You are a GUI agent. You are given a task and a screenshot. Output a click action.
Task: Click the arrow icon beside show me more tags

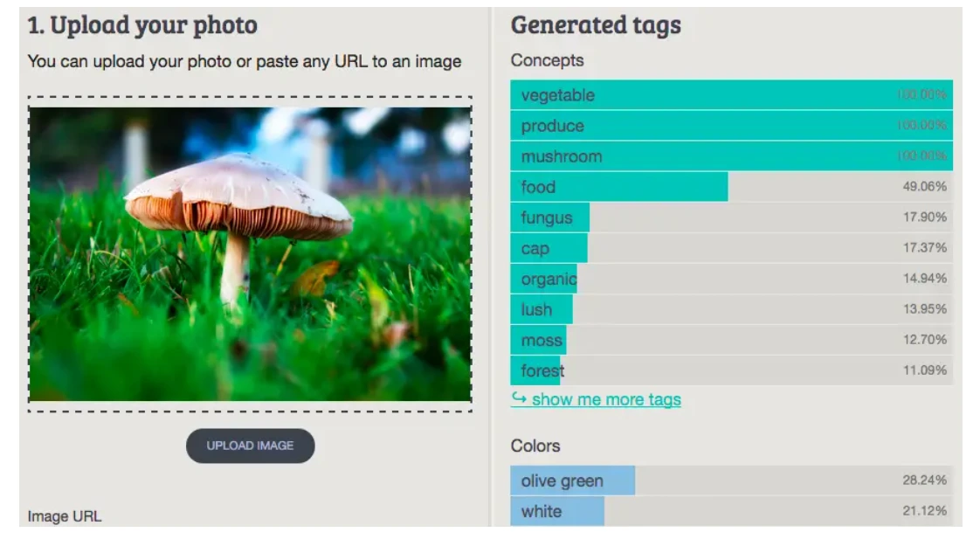click(x=518, y=399)
